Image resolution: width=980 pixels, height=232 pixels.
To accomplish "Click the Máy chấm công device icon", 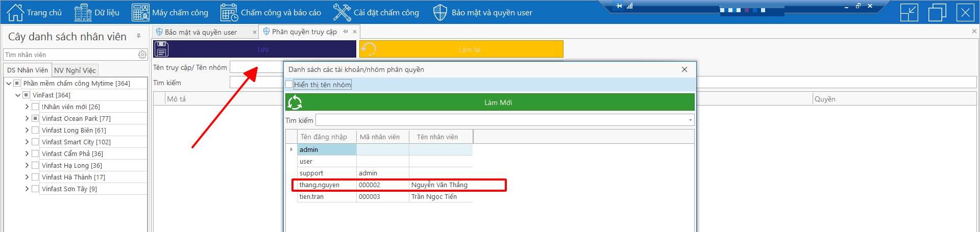I will click(x=140, y=12).
